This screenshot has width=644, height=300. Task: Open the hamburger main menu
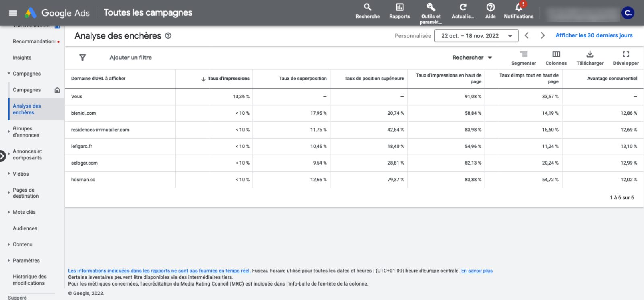(x=13, y=13)
